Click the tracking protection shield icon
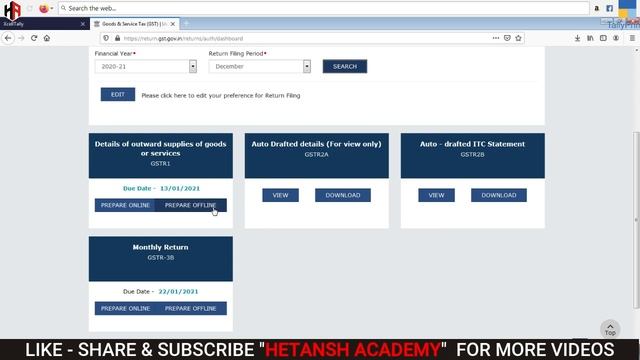 106,38
